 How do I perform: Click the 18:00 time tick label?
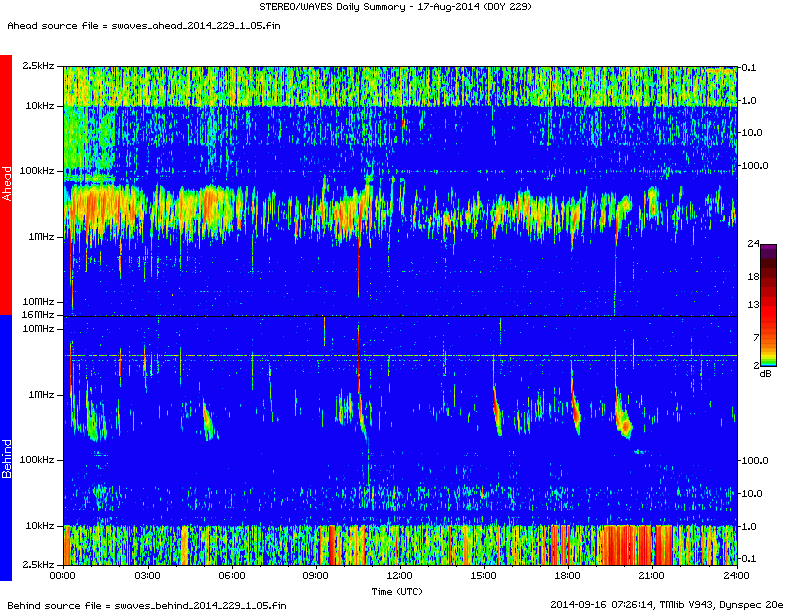pyautogui.click(x=567, y=575)
